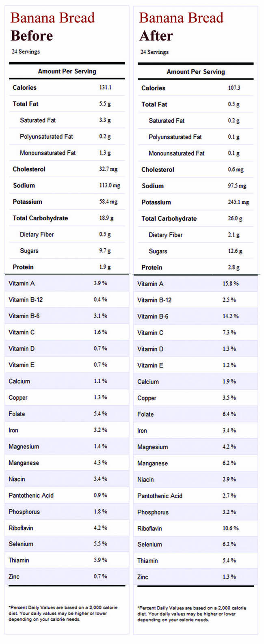This screenshot has width=264, height=644.
Task: Click the Percent Daily Values footnote under Before panel
Action: pos(63,613)
